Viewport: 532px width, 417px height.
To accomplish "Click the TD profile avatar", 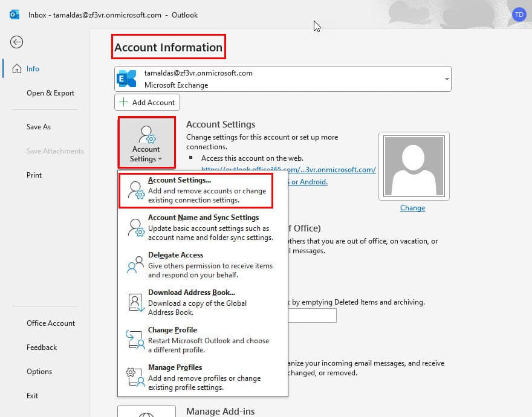I will pyautogui.click(x=519, y=15).
